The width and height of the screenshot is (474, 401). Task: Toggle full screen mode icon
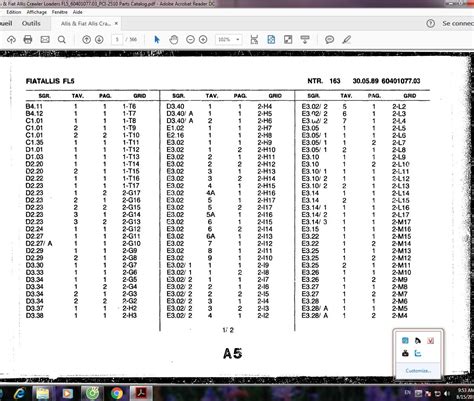tap(288, 40)
